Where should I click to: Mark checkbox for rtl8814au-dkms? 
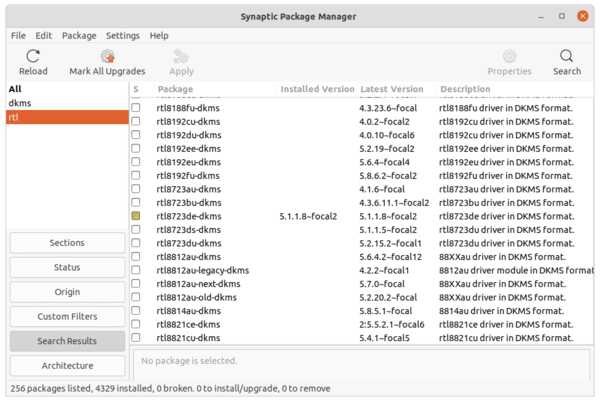click(136, 311)
